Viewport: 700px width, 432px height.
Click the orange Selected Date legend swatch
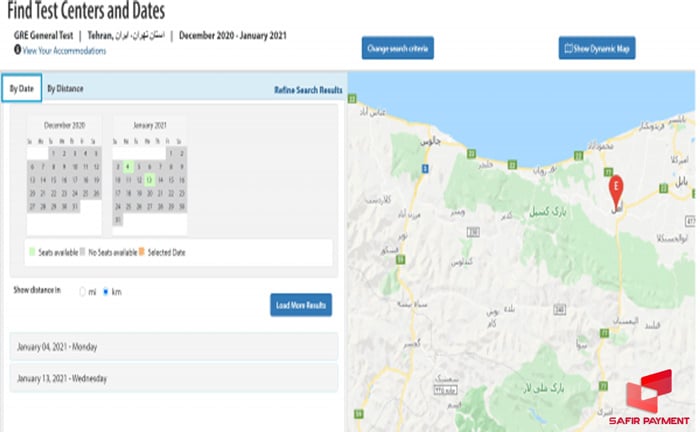[x=140, y=251]
